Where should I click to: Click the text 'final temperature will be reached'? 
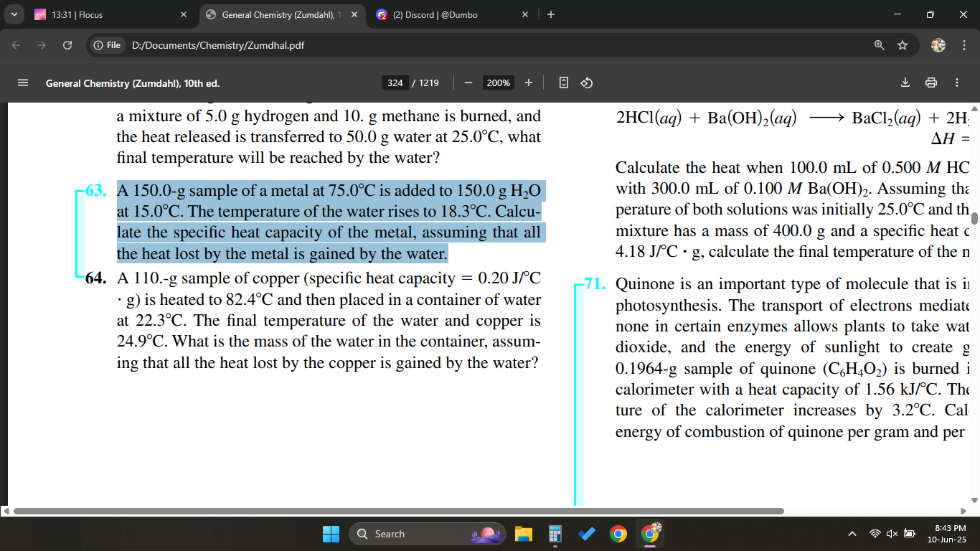[x=222, y=157]
